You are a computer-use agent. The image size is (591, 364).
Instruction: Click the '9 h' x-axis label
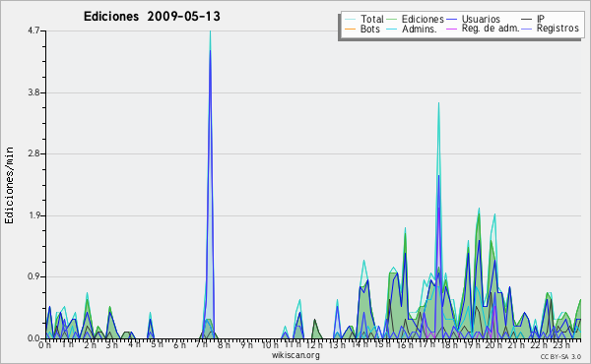point(246,345)
